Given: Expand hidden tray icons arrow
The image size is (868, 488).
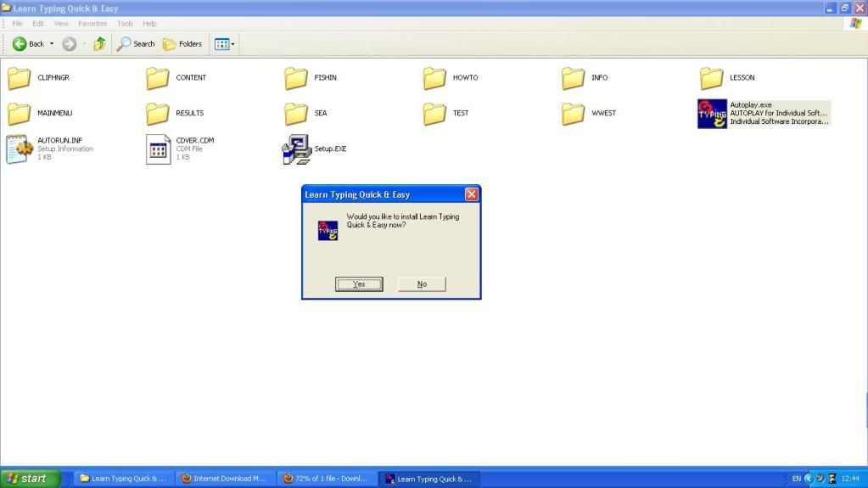Looking at the screenshot, I should click(x=809, y=479).
